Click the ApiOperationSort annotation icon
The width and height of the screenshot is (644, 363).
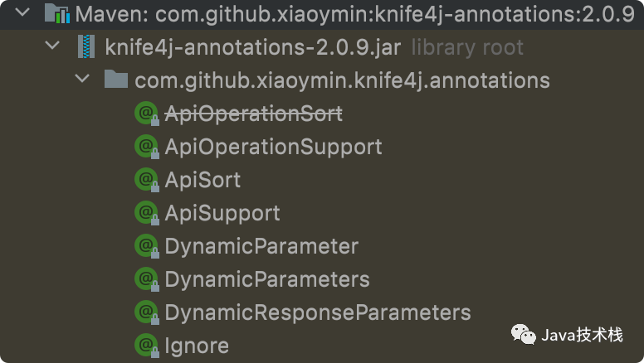[146, 114]
